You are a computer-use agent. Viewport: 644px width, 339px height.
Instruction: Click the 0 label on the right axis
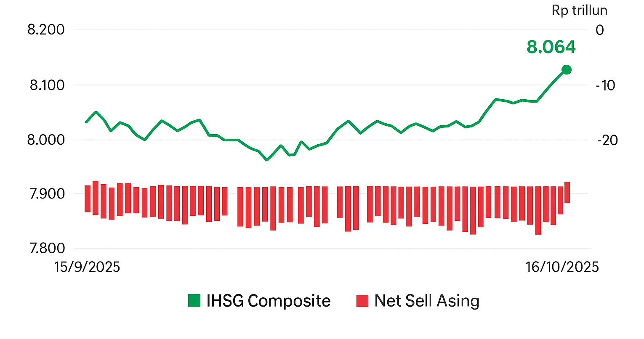click(600, 30)
